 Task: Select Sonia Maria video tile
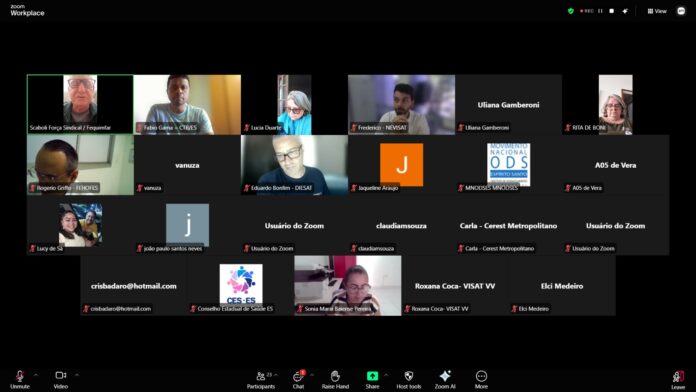point(348,285)
